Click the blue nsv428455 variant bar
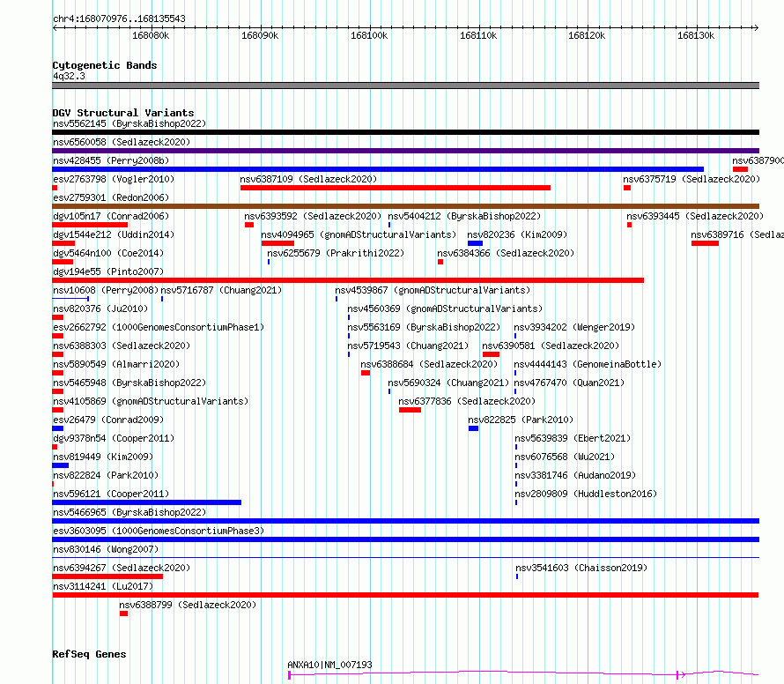The image size is (784, 684). 378,169
